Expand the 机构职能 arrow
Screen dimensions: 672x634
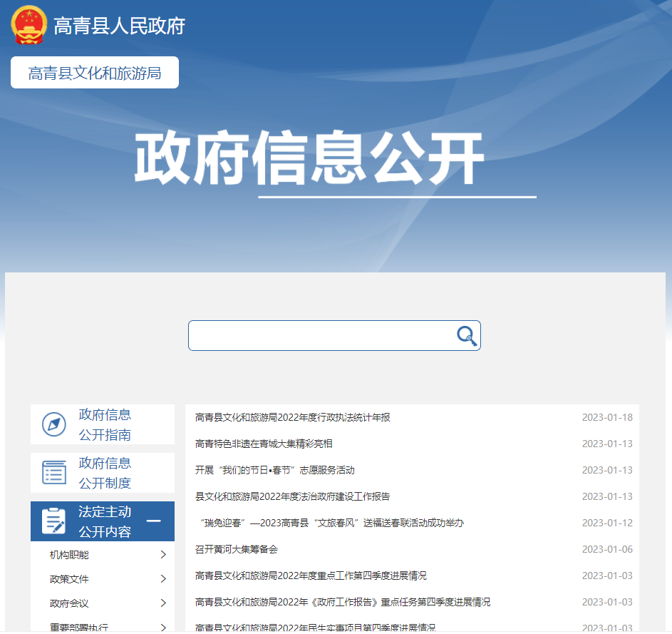point(163,555)
